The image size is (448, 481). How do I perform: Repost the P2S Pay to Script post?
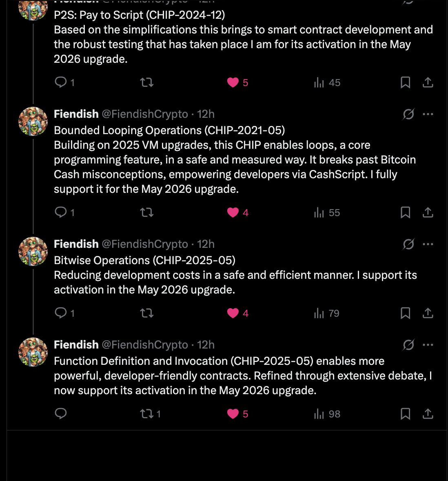(x=147, y=82)
